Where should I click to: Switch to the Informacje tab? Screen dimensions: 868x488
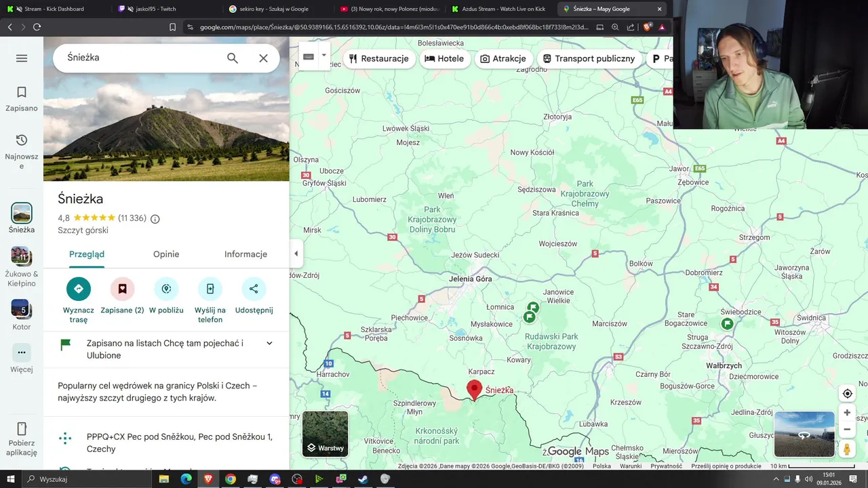tap(245, 254)
